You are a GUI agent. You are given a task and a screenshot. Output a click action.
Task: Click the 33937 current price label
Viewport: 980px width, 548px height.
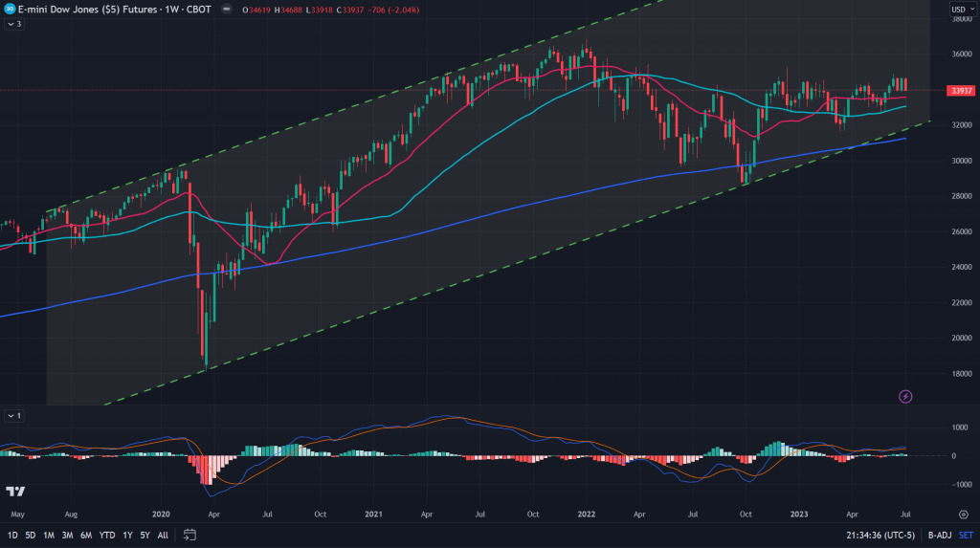(x=960, y=90)
